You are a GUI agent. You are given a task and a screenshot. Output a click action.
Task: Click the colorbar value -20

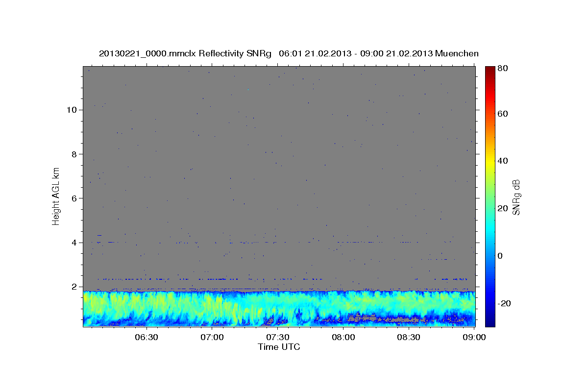[505, 303]
